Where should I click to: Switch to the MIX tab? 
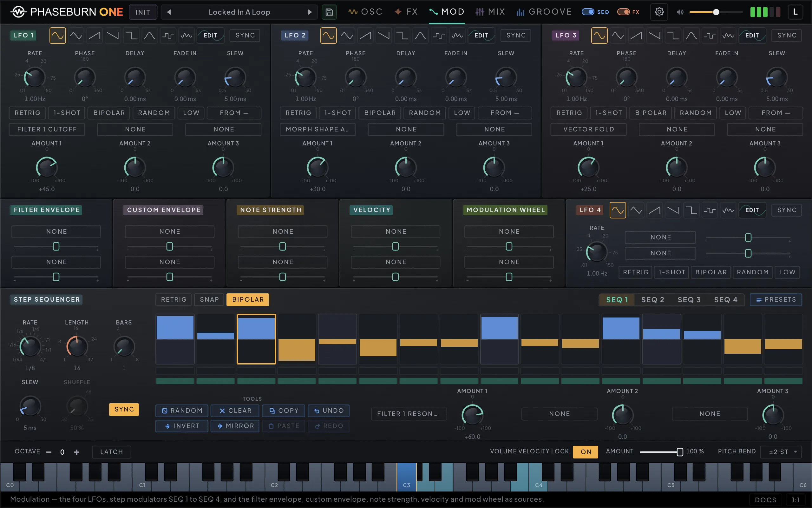pos(490,12)
